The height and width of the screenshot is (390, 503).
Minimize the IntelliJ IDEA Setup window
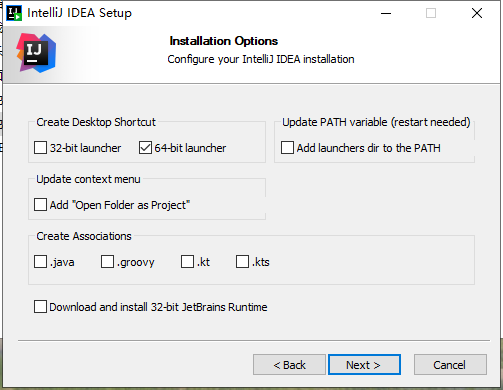(386, 13)
